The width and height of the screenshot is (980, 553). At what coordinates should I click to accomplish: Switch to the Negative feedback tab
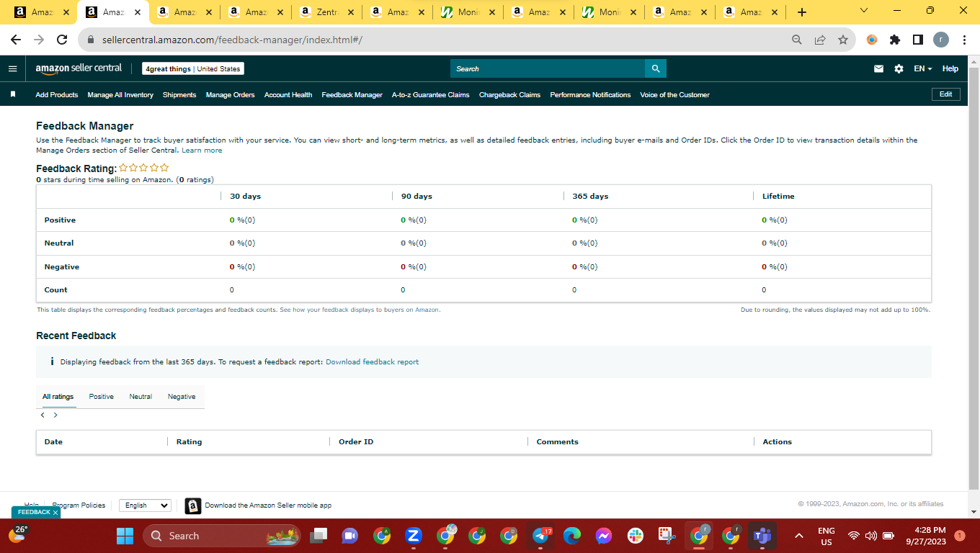pyautogui.click(x=182, y=397)
